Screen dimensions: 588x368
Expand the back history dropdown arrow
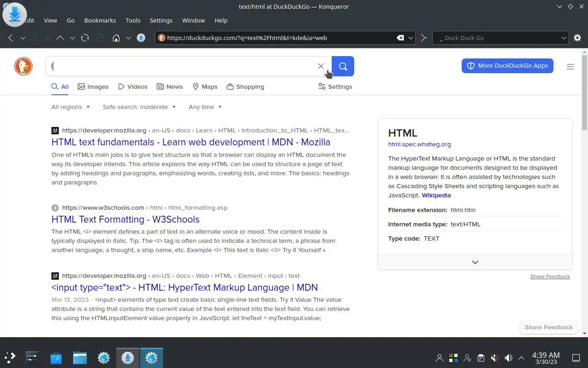pyautogui.click(x=23, y=38)
